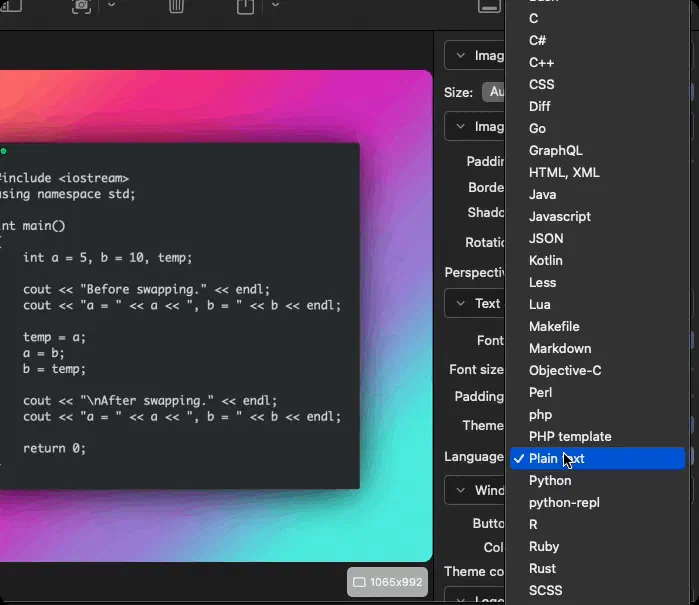Select C++ in the language list
The width and height of the screenshot is (699, 605).
(597, 62)
